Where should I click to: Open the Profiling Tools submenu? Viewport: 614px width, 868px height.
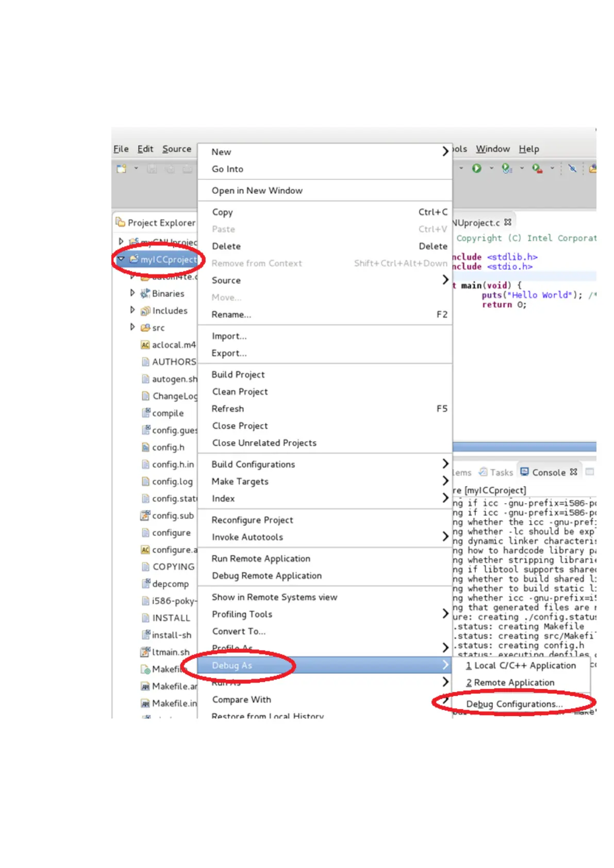pyautogui.click(x=325, y=614)
